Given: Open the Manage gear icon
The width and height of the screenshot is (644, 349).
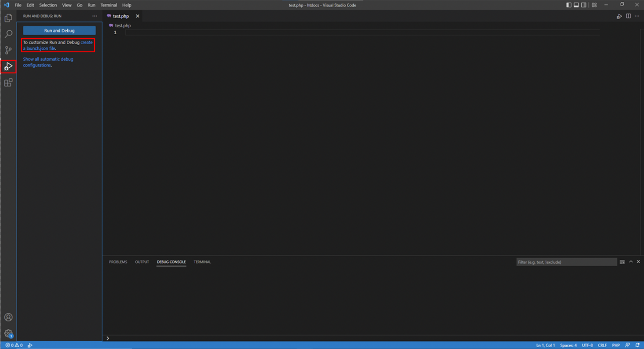Looking at the screenshot, I should pyautogui.click(x=8, y=334).
